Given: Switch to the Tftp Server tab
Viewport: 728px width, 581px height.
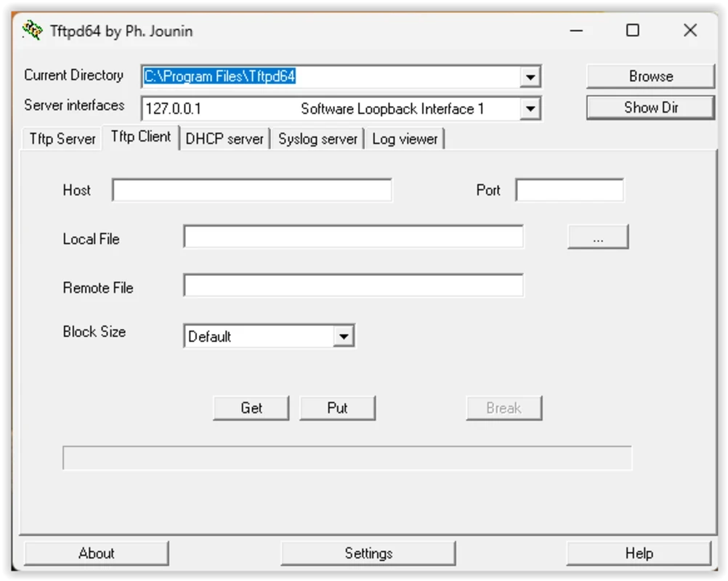Looking at the screenshot, I should pyautogui.click(x=62, y=139).
